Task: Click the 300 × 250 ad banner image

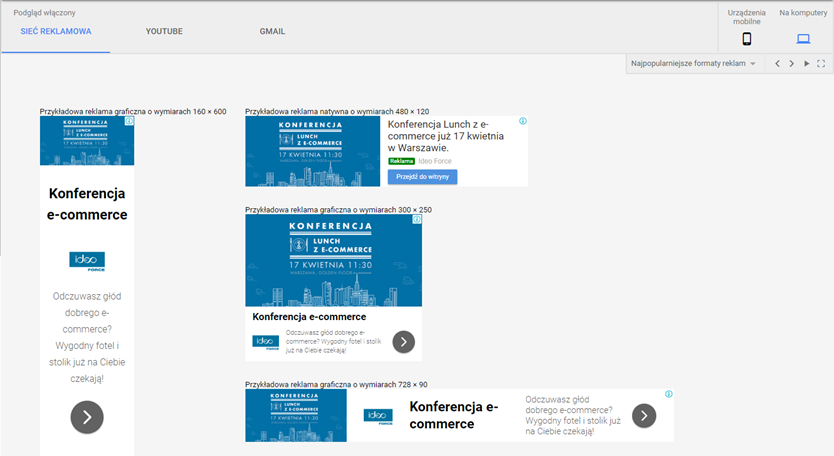Action: [333, 260]
